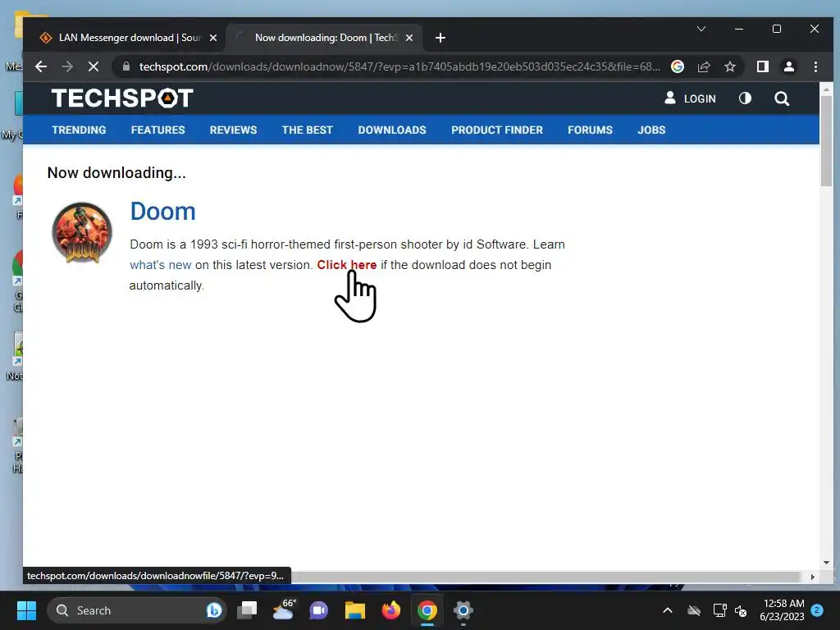Show hidden system tray icons
840x630 pixels.
point(668,610)
